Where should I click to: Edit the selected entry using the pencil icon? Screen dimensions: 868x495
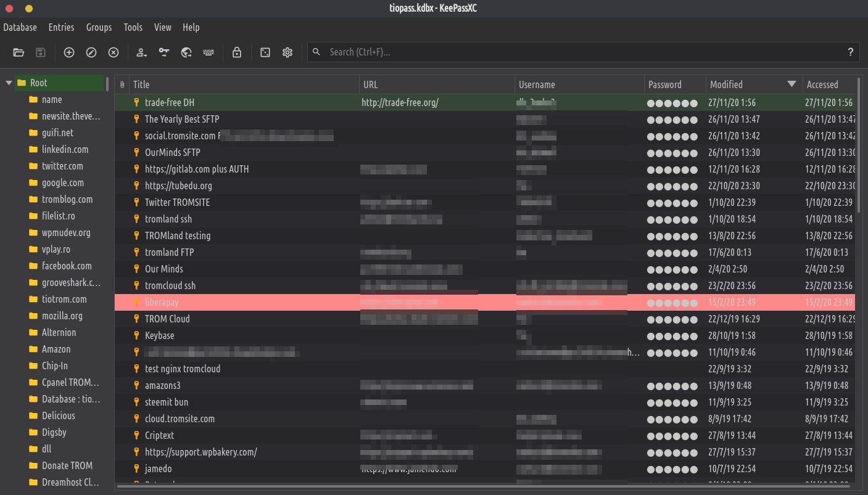(91, 52)
